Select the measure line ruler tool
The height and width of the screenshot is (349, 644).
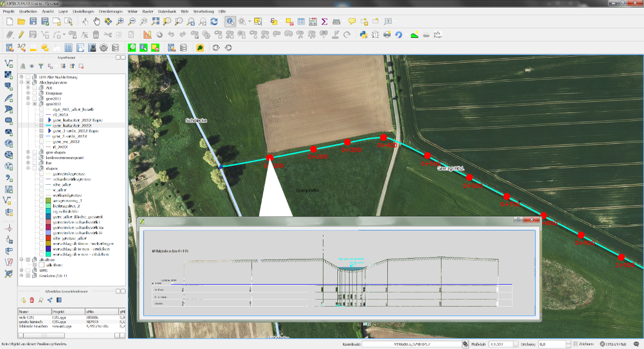tap(336, 21)
